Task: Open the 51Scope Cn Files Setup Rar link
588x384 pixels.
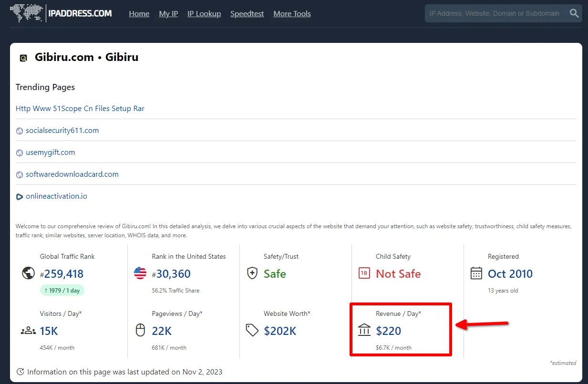Action: coord(80,109)
